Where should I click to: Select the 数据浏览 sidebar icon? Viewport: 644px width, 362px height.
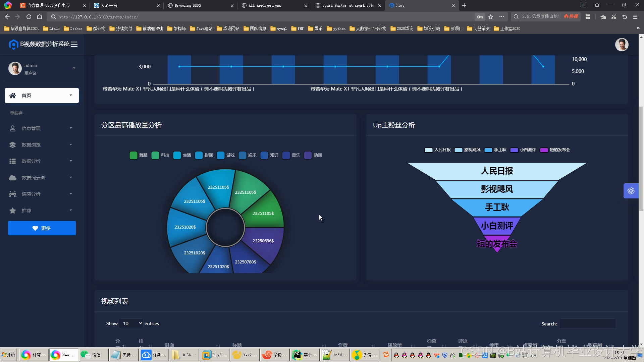[x=12, y=145]
